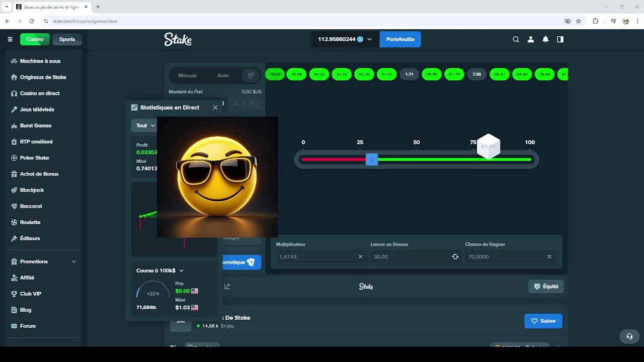Expand the Course à 100k$ dropdown
The height and width of the screenshot is (362, 644).
coord(160,270)
